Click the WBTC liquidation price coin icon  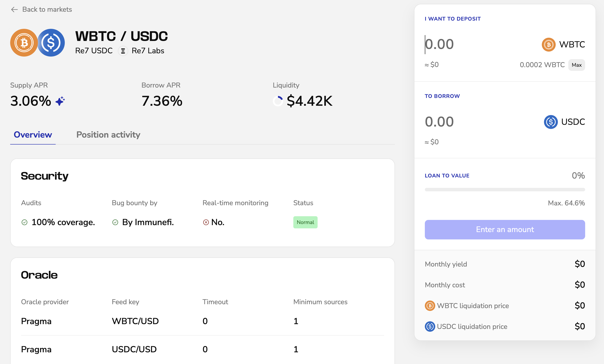tap(430, 306)
